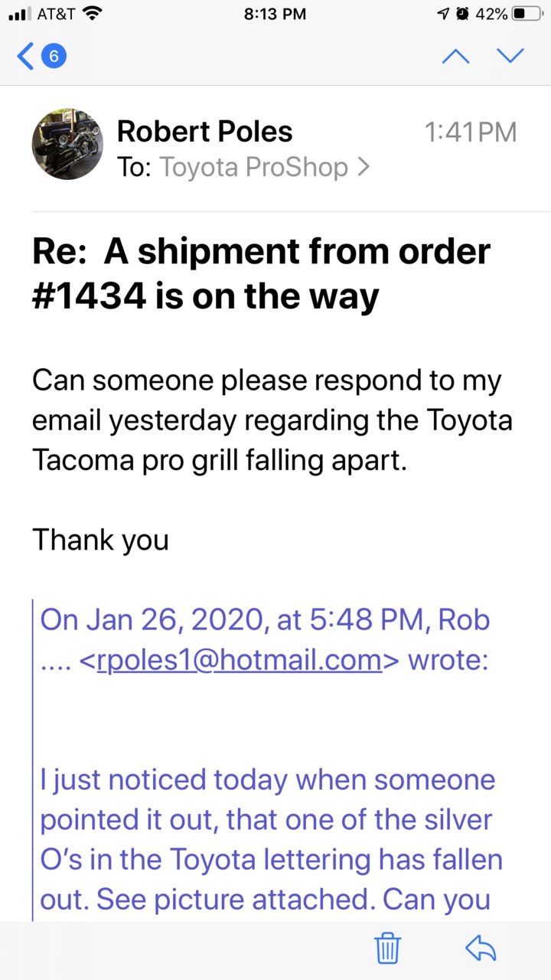The height and width of the screenshot is (980, 551).
Task: Open the sender's motorcycle avatar photo
Action: (x=67, y=143)
